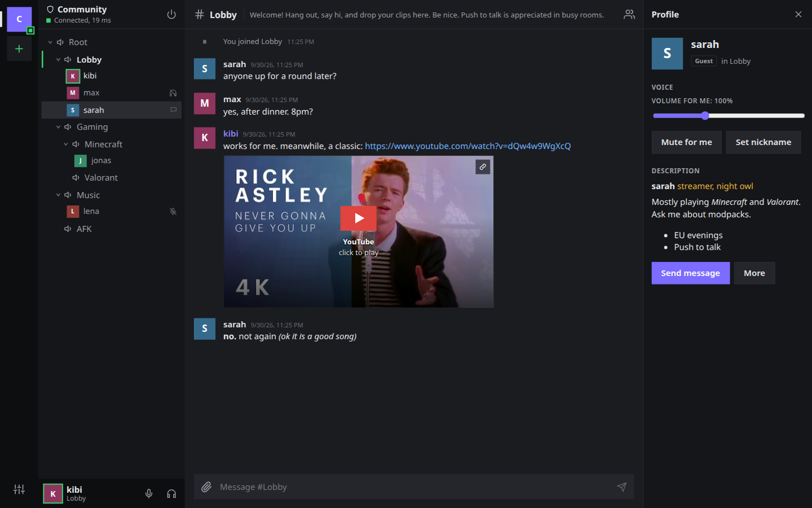Image resolution: width=812 pixels, height=508 pixels.
Task: Collapse the Lobby channel tree
Action: [58, 60]
